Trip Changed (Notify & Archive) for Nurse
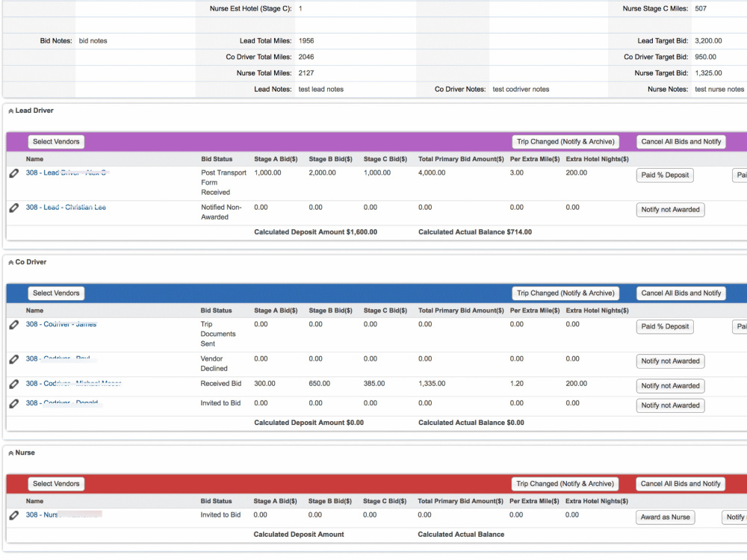Screen dimensions: 747x560 pos(565,484)
